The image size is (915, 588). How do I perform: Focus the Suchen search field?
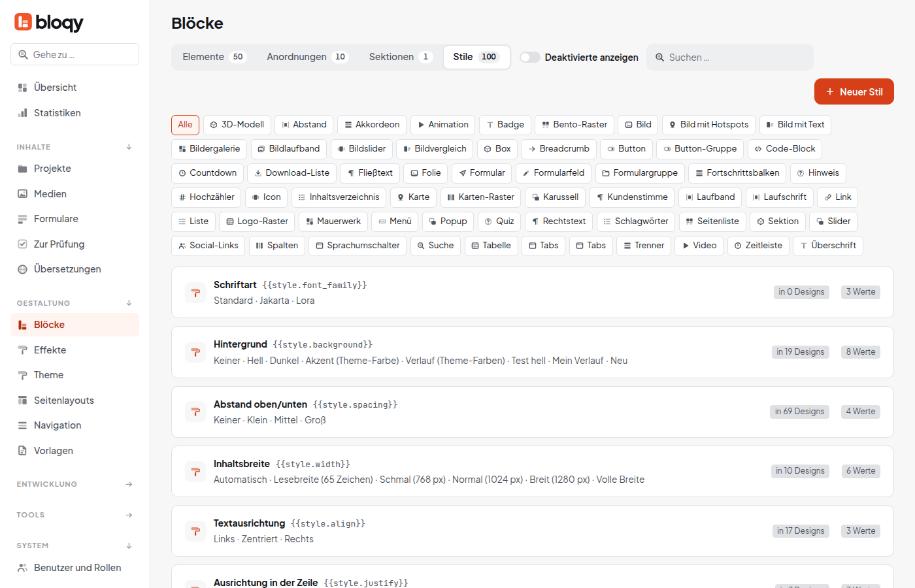click(730, 57)
